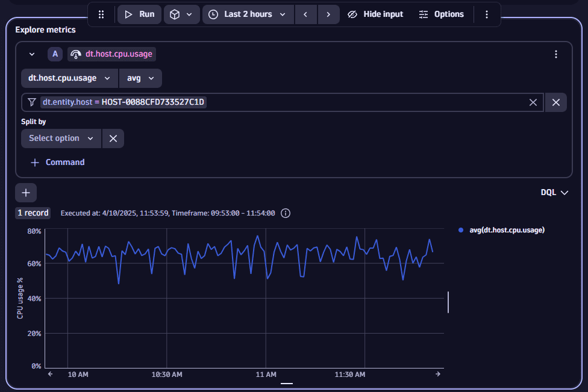Click the CPU usage % axis title
Screen dimensions: 588x392
point(20,298)
